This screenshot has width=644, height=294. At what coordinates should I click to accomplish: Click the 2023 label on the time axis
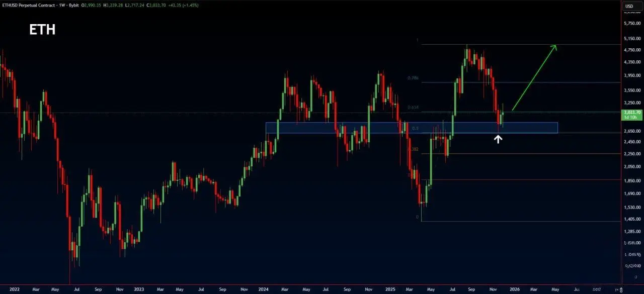[139, 289]
